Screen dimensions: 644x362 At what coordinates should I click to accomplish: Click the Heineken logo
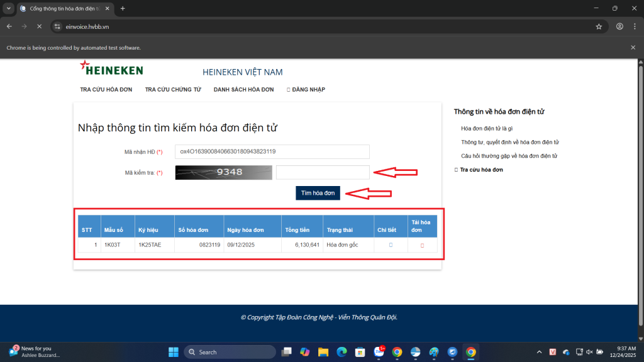[x=112, y=69]
